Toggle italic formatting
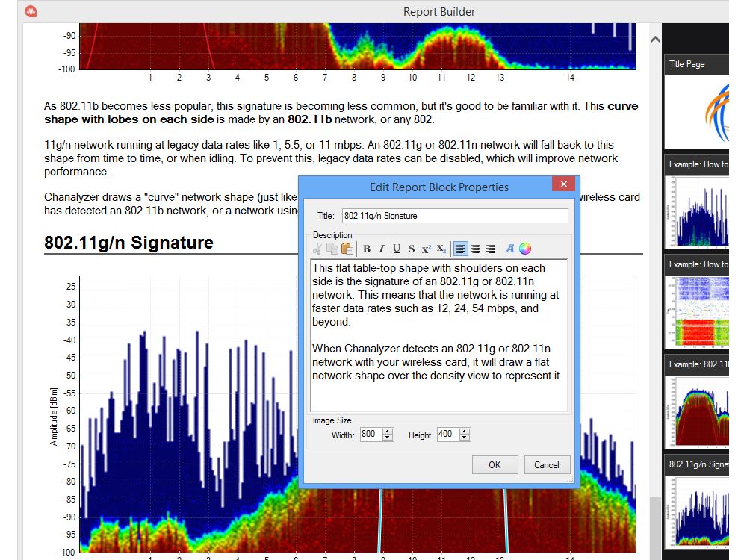The width and height of the screenshot is (747, 560). click(x=381, y=249)
